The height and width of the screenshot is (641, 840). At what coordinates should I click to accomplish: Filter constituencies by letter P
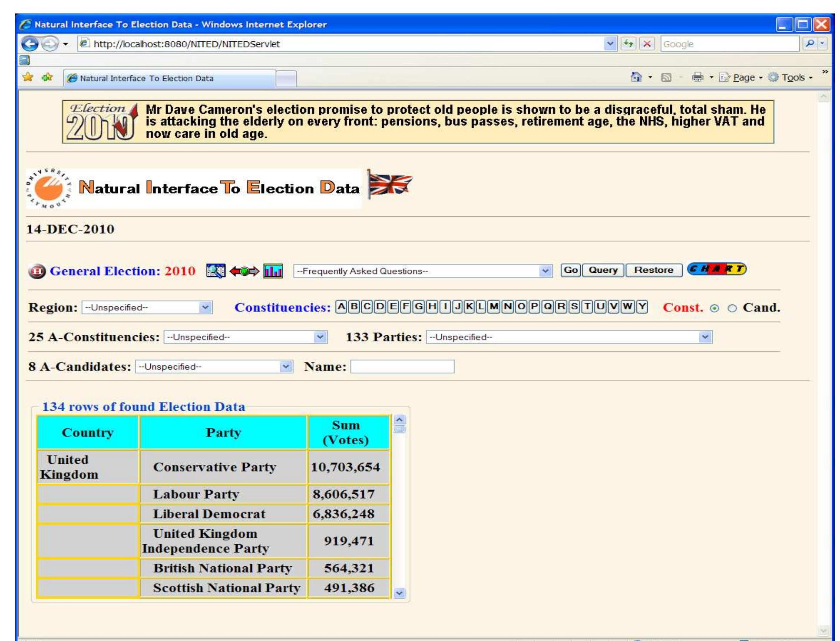[535, 307]
